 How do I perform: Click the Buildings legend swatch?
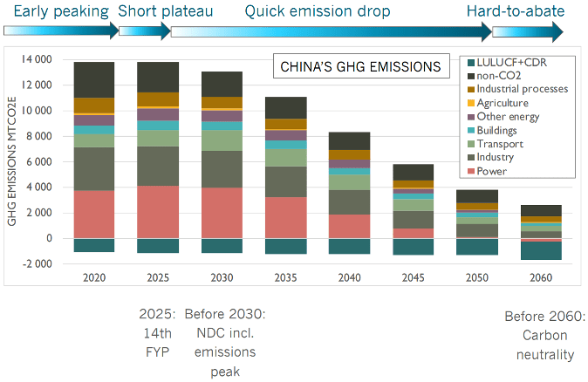tap(472, 130)
